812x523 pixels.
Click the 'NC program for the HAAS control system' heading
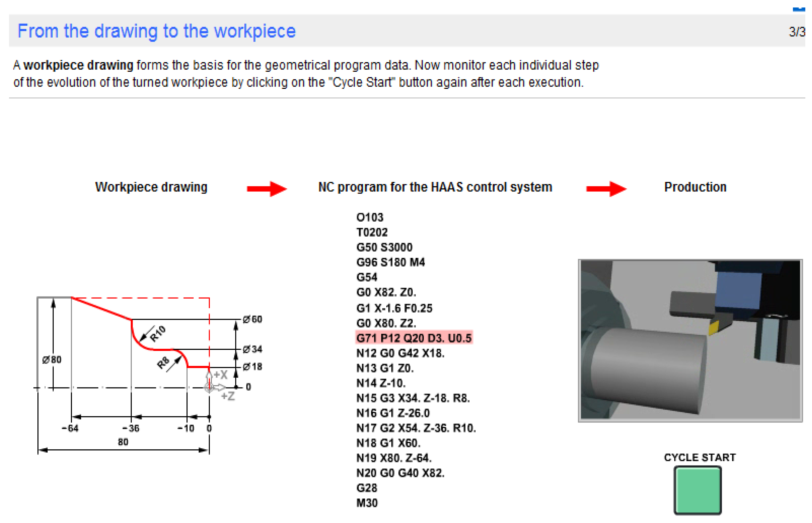tap(435, 187)
